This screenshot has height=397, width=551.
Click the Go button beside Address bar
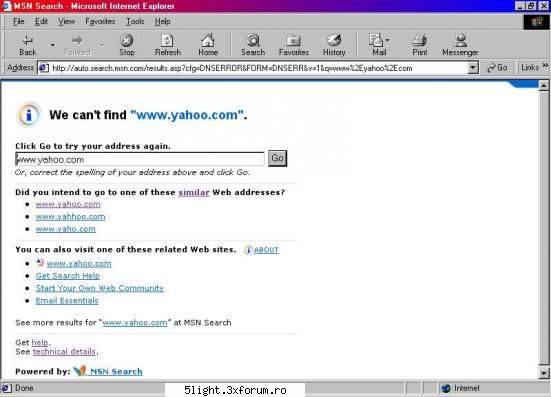point(497,67)
